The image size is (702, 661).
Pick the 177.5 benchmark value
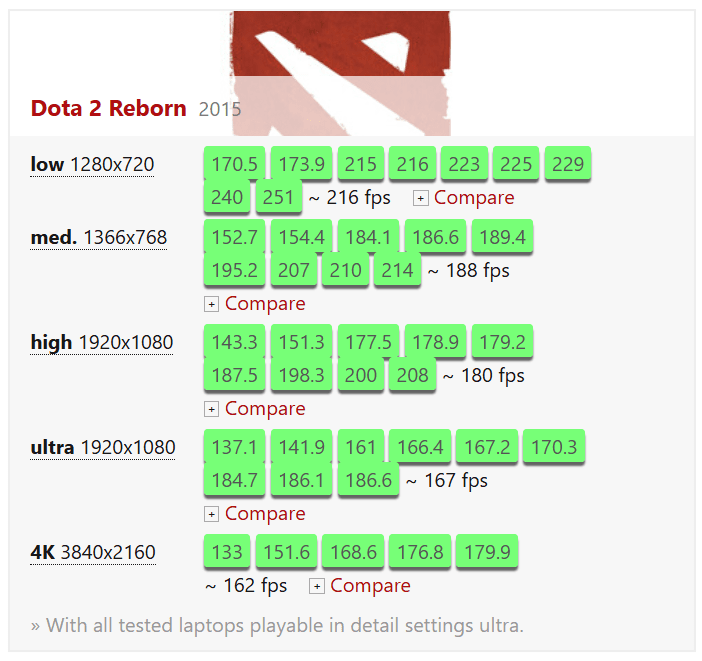pos(368,342)
